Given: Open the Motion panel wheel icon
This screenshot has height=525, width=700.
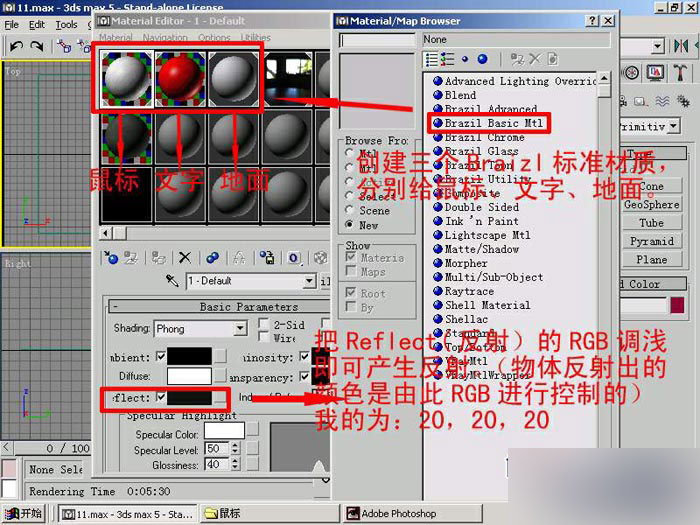Looking at the screenshot, I should pos(631,72).
